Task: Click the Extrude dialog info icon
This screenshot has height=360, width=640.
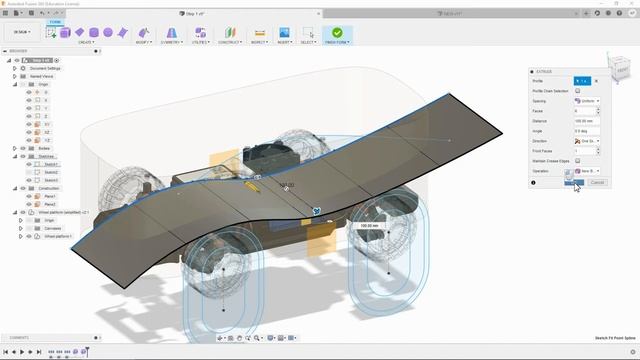Action: click(x=533, y=182)
